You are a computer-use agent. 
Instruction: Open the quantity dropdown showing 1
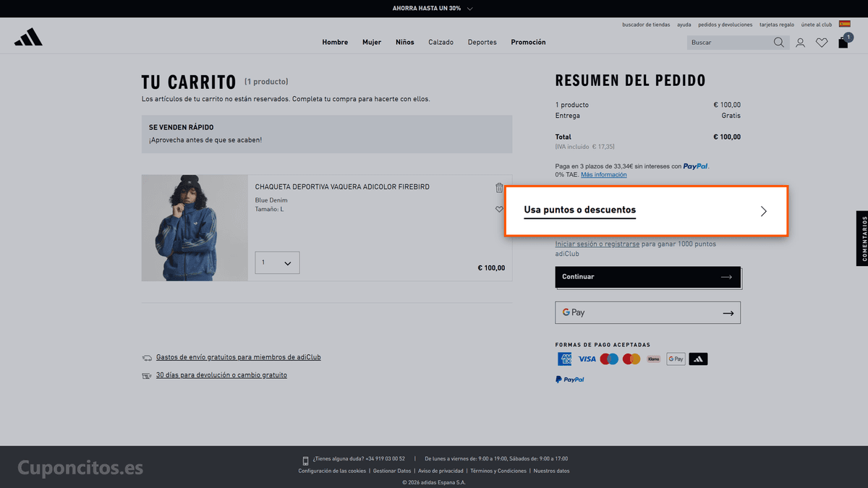pyautogui.click(x=277, y=263)
